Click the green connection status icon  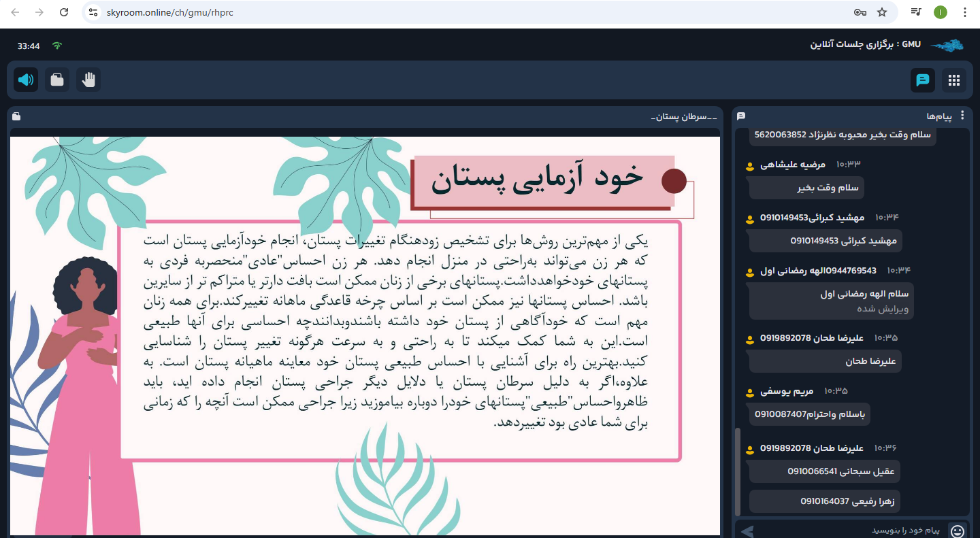[57, 45]
